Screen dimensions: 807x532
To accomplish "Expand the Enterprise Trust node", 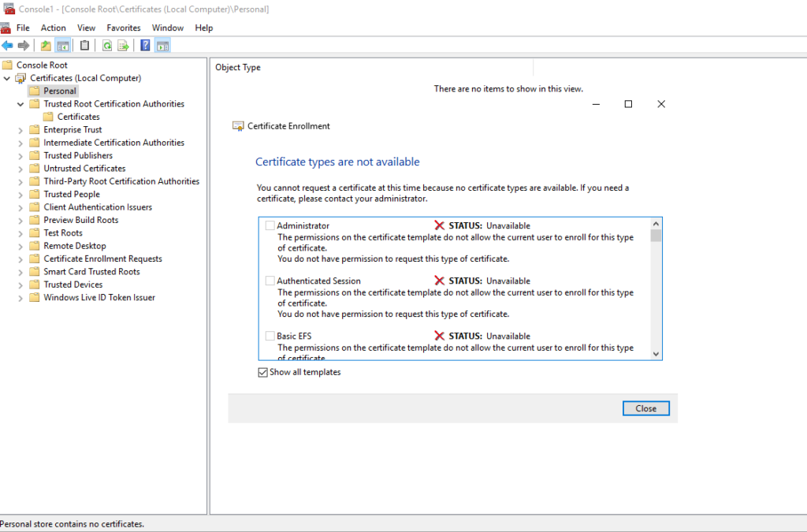I will [20, 130].
